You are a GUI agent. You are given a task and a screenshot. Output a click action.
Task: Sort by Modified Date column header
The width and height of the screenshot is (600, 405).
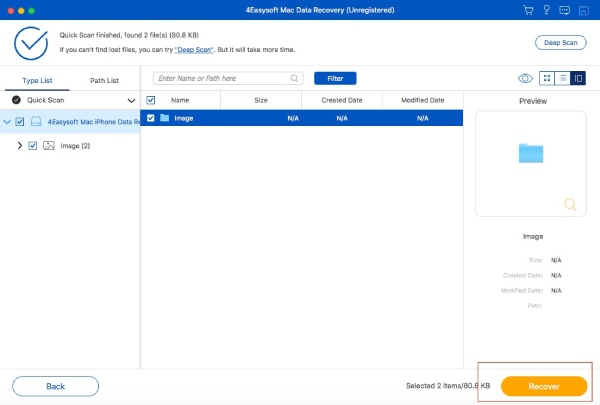[x=422, y=100]
